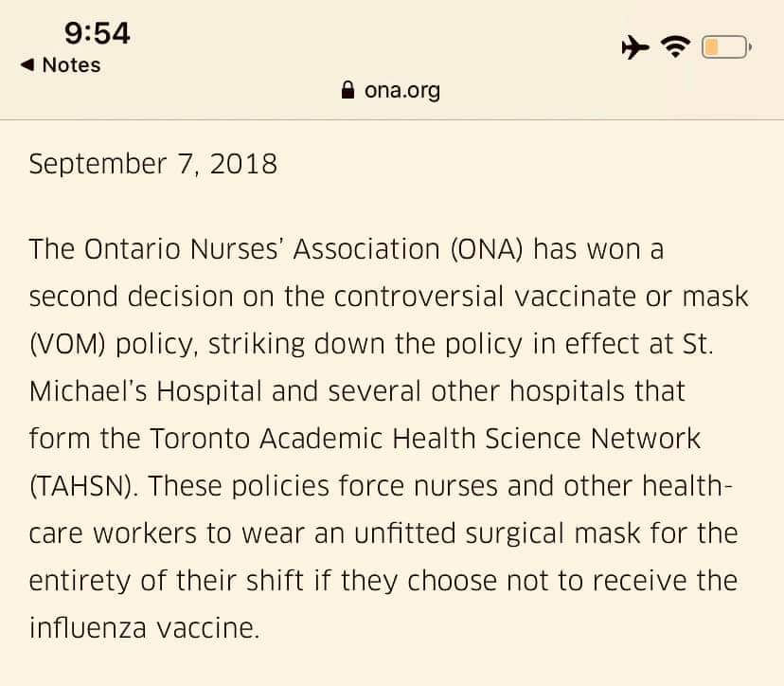Tap the "(TAHSN)" abbreviation
Viewport: 784px width, 686px height.
click(81, 486)
